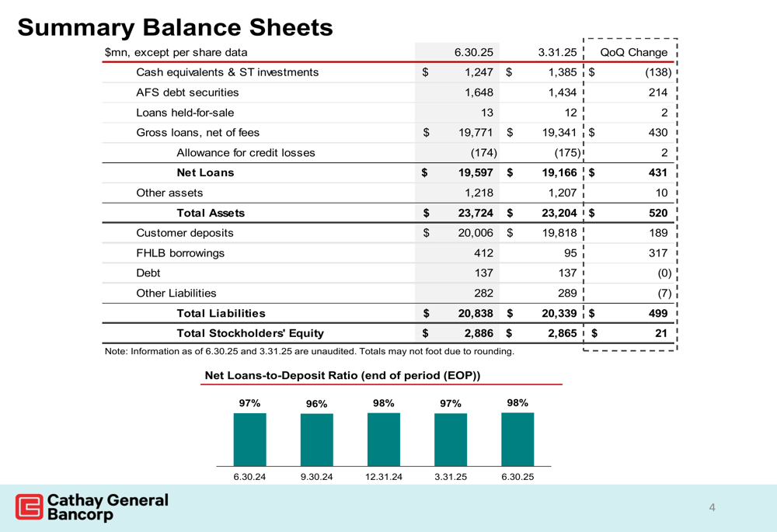Click the '$mn, except per share data' header
Image resolution: width=777 pixels, height=532 pixels.
click(x=176, y=53)
